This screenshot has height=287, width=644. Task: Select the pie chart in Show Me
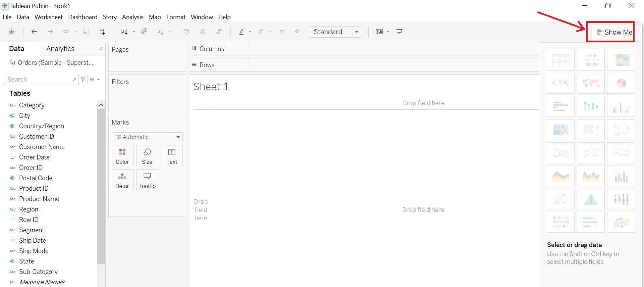(621, 83)
